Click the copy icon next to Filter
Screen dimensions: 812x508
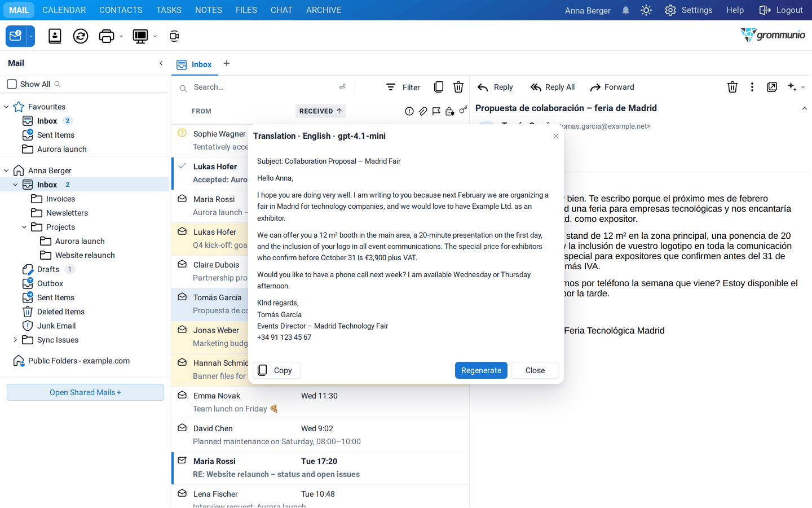coord(439,87)
